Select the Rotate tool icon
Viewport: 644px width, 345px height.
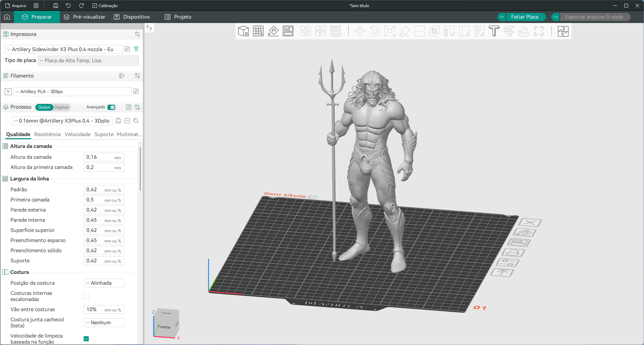pyautogui.click(x=375, y=31)
